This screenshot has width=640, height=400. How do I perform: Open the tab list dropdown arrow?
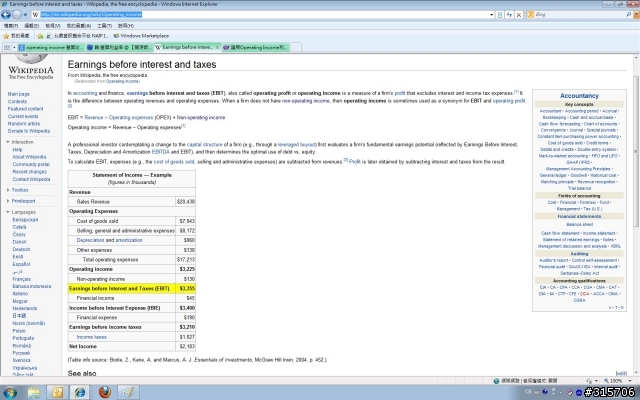tap(14, 48)
